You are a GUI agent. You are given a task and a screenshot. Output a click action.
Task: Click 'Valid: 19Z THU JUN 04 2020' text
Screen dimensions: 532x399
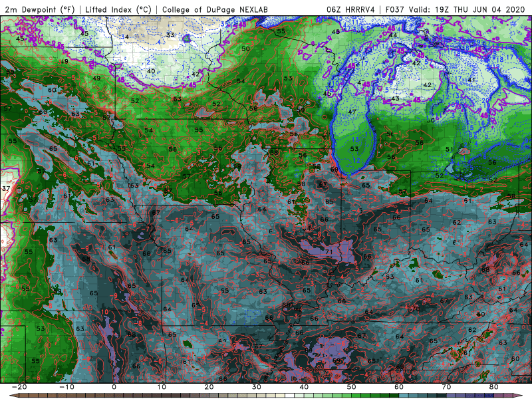pos(467,9)
